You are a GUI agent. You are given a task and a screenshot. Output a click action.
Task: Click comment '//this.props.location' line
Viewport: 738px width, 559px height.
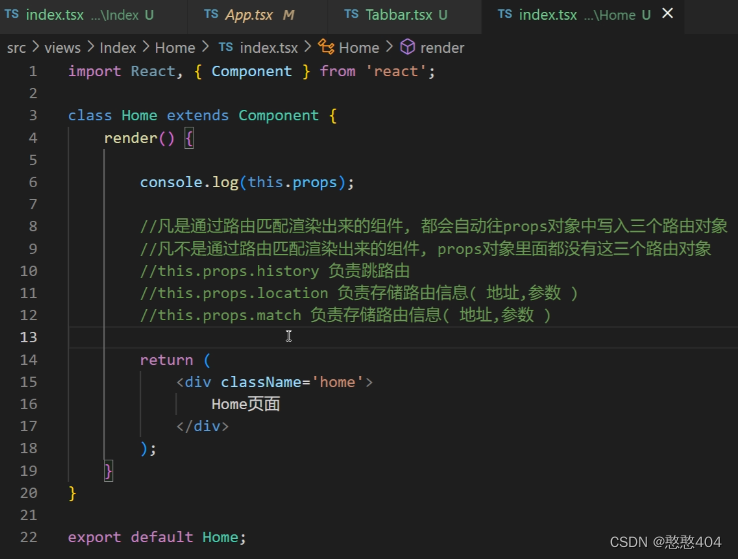click(359, 293)
